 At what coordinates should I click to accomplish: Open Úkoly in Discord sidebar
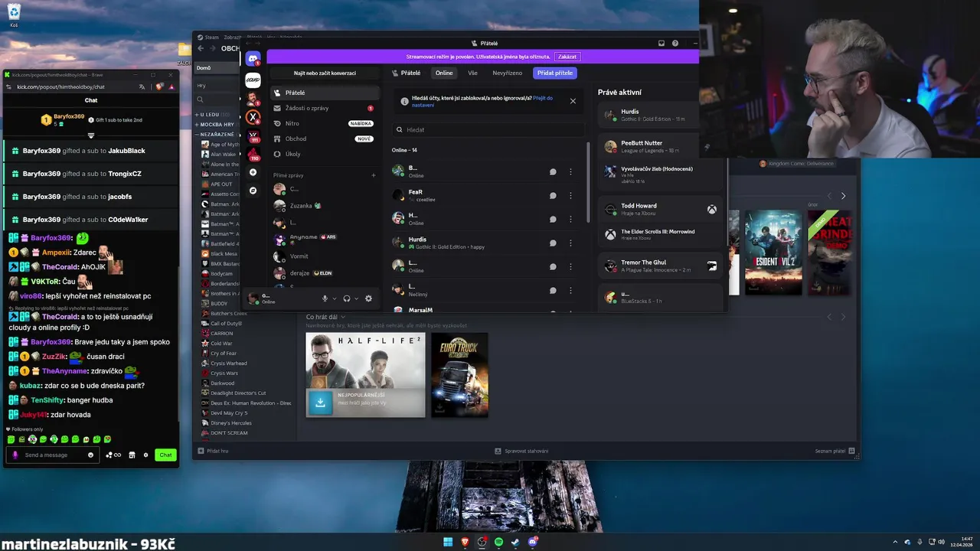pyautogui.click(x=325, y=154)
